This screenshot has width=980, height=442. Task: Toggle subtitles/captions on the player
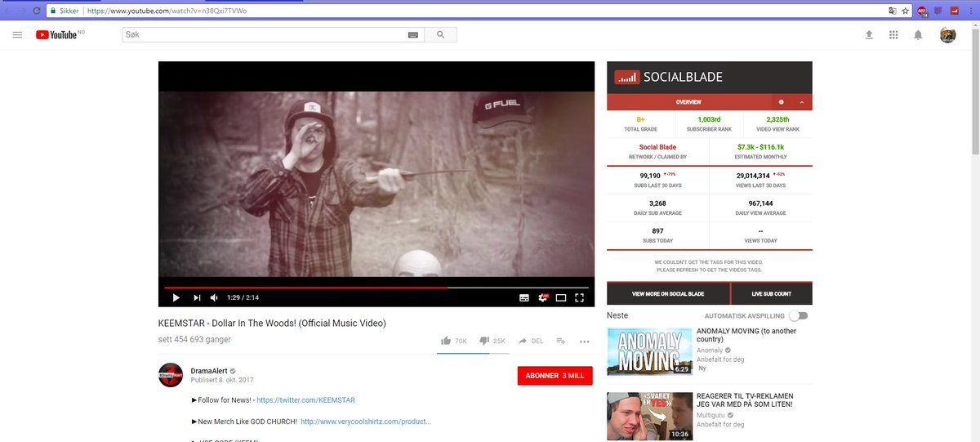pos(524,297)
